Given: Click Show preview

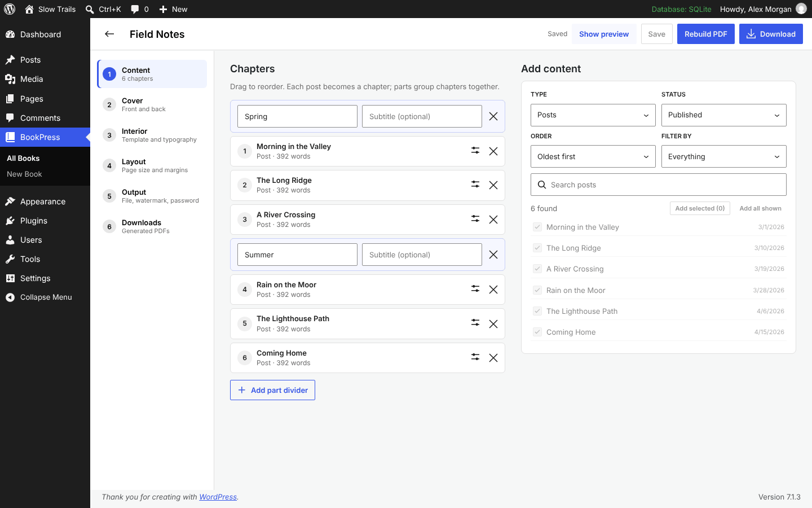Looking at the screenshot, I should point(604,34).
